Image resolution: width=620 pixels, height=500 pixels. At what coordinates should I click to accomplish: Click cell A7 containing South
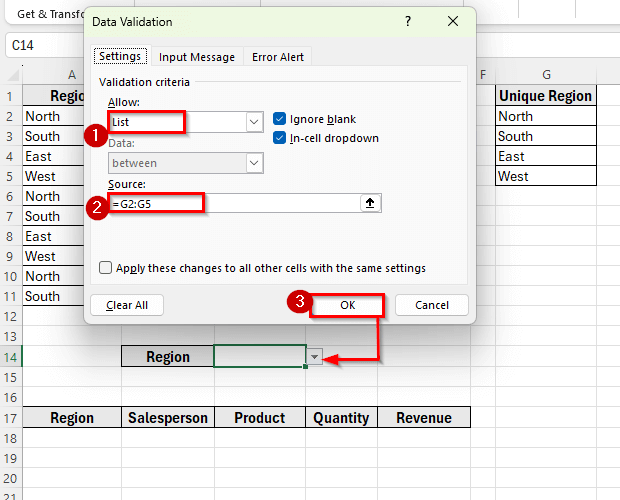[x=53, y=216]
